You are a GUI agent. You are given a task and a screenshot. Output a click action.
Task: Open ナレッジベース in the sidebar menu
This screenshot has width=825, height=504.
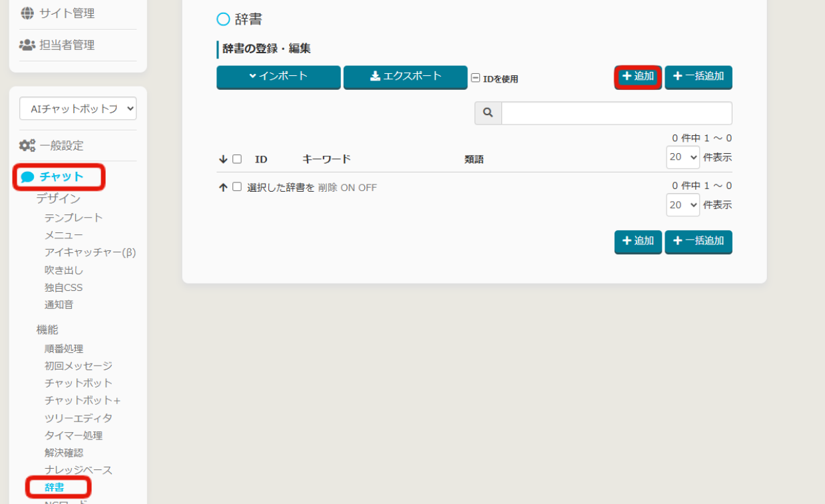(x=79, y=470)
